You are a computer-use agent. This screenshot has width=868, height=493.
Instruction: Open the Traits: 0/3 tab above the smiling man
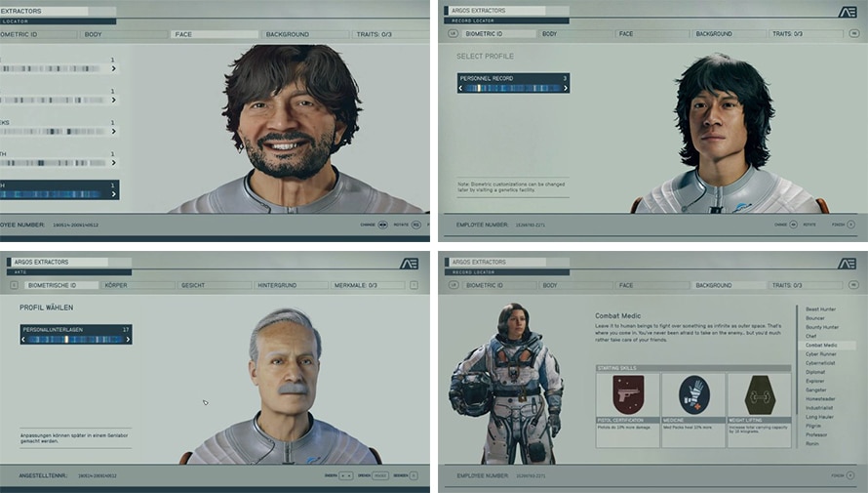tap(391, 34)
